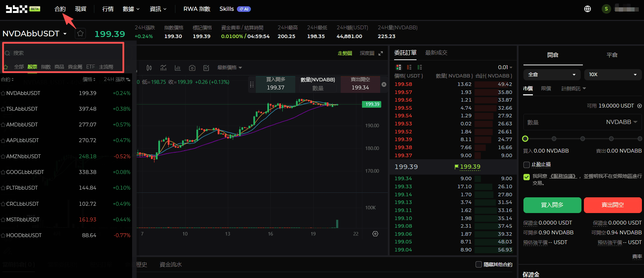Change order book precision 0.01 dropdown

[x=505, y=67]
